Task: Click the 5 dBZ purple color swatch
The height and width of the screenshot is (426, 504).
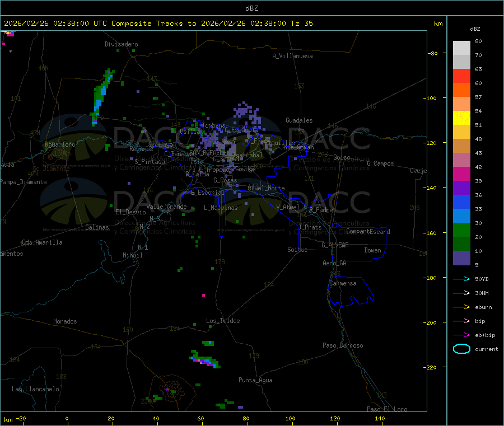Action: tap(461, 258)
